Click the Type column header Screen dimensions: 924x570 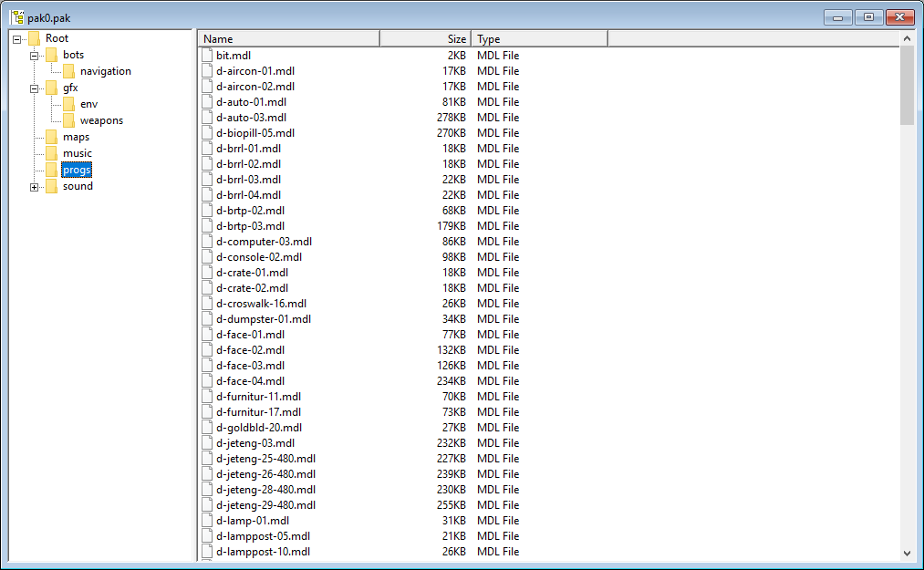pos(539,39)
